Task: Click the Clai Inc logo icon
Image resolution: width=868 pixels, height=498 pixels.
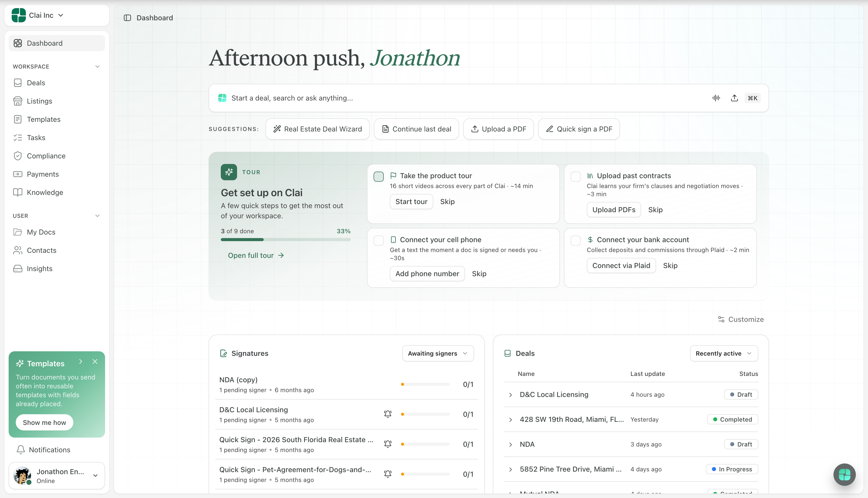Action: tap(19, 15)
